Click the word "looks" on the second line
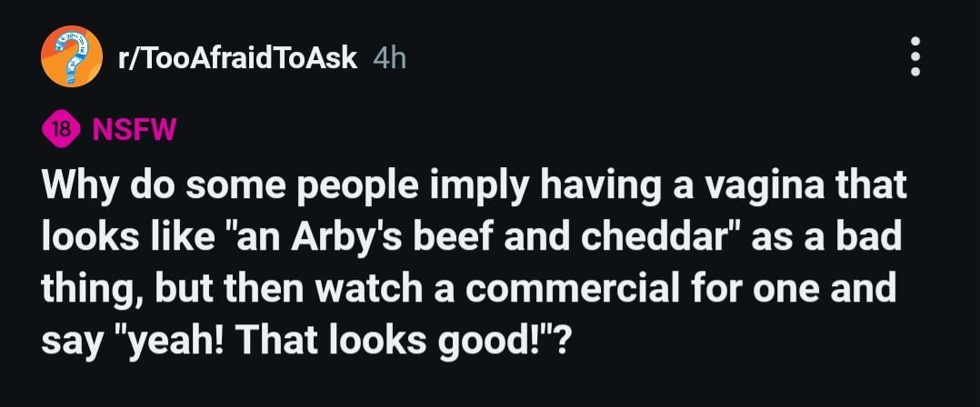 click(87, 237)
